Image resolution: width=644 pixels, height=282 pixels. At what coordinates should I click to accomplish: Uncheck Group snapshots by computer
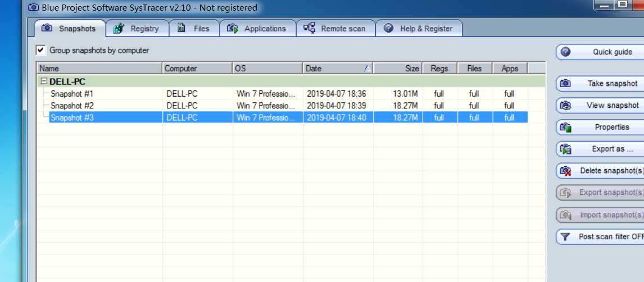pyautogui.click(x=40, y=50)
